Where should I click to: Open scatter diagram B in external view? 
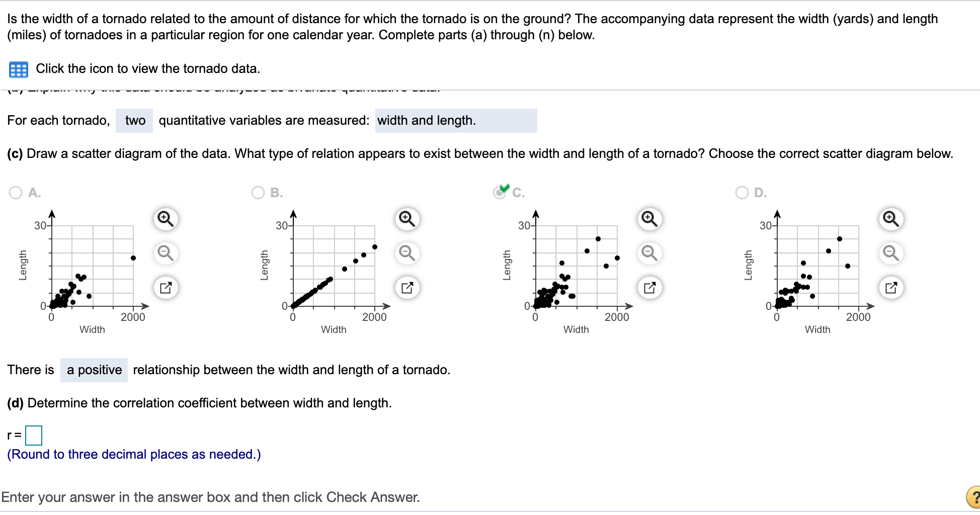click(406, 288)
